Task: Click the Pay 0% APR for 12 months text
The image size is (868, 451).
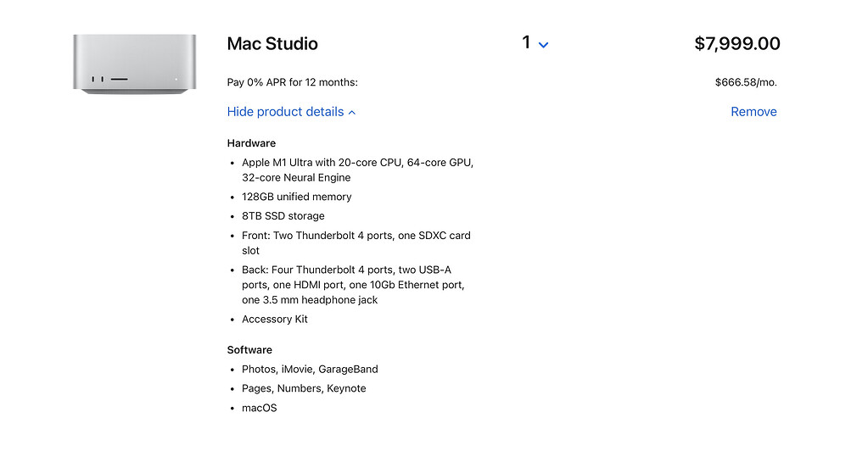Action: tap(293, 82)
